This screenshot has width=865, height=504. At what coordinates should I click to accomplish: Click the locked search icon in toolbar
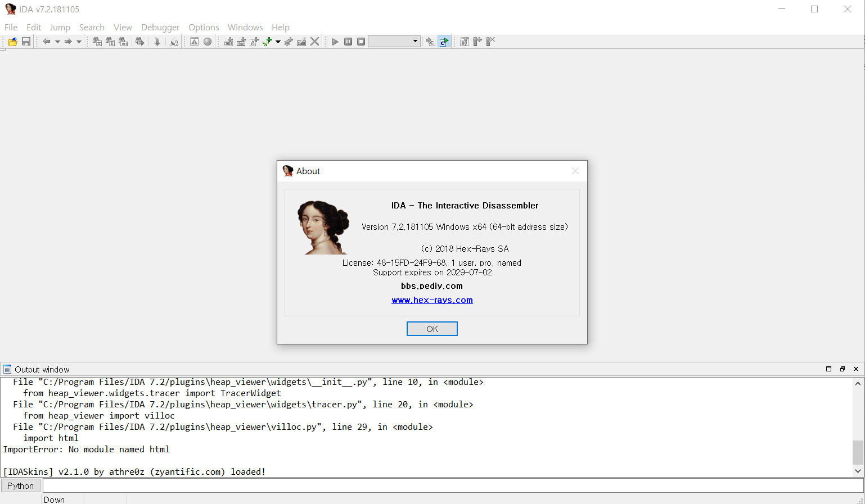174,42
